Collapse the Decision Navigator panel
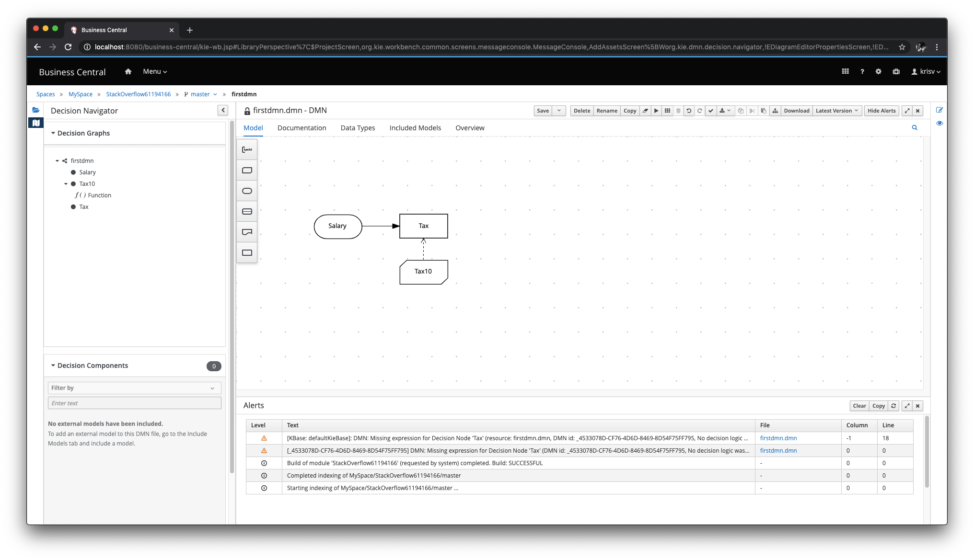Image resolution: width=974 pixels, height=560 pixels. 223,110
